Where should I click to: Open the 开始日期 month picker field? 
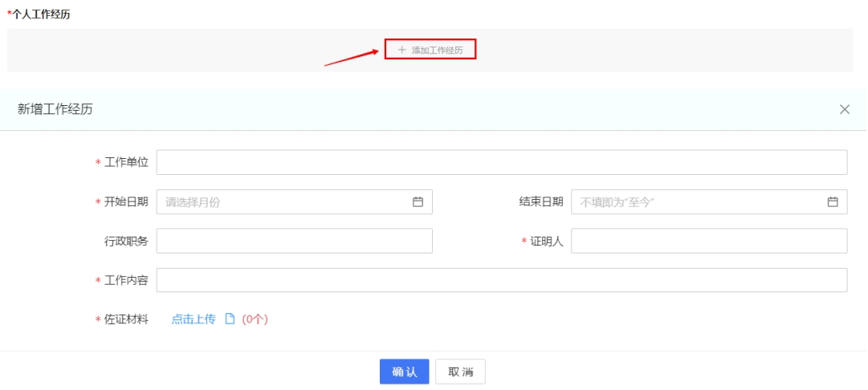click(x=285, y=202)
